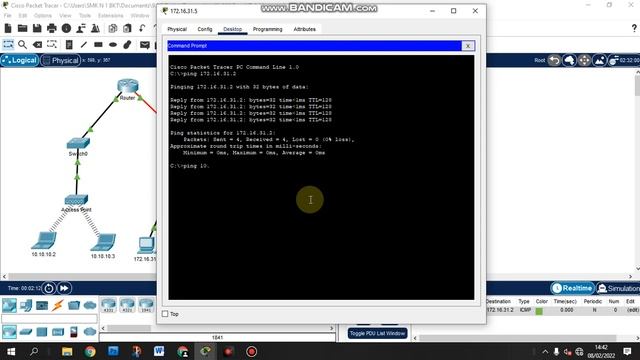Click the green Color swatch in the PDU list

[x=539, y=311]
